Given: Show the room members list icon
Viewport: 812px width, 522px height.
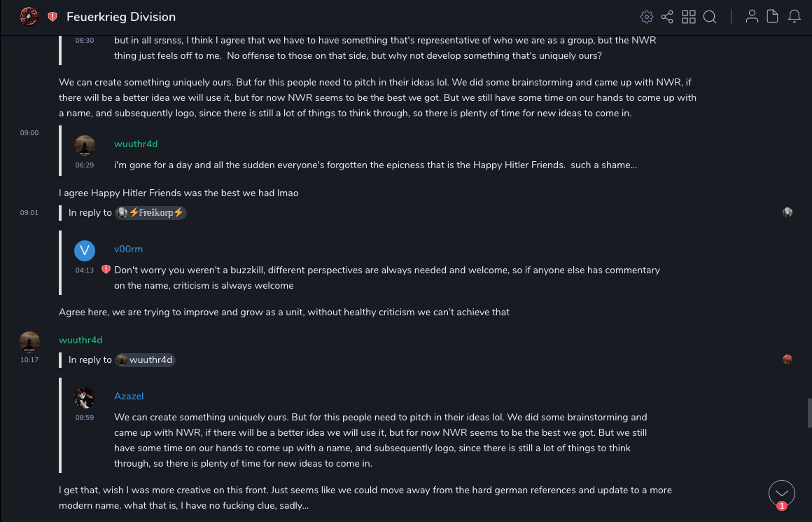Looking at the screenshot, I should tap(752, 17).
